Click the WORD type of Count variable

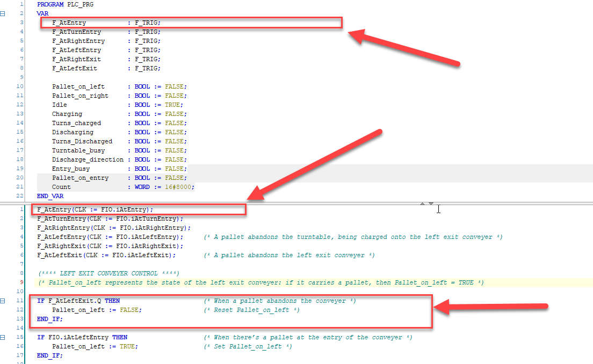[x=142, y=187]
